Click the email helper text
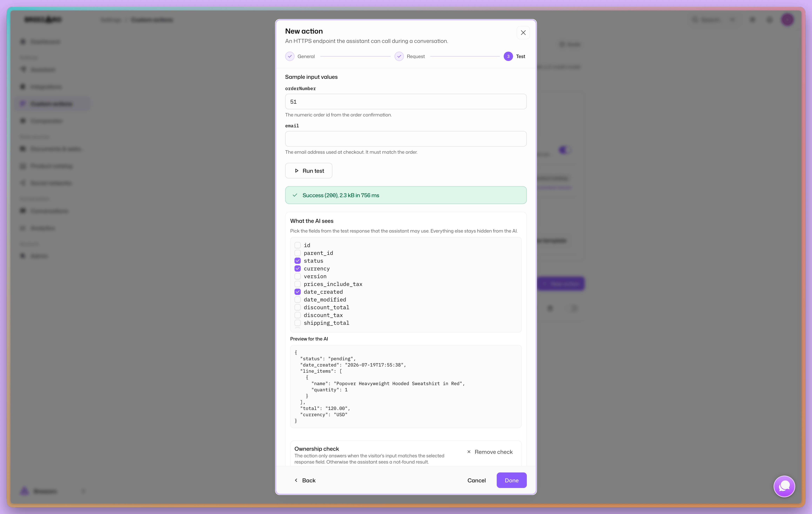This screenshot has height=514, width=812. click(351, 152)
